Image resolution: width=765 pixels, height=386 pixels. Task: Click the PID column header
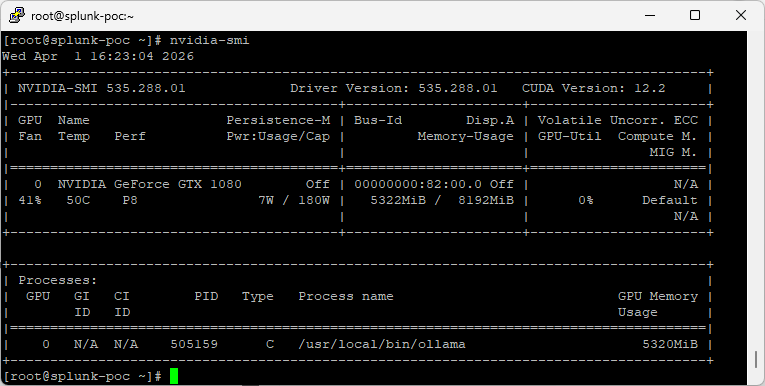(x=206, y=296)
